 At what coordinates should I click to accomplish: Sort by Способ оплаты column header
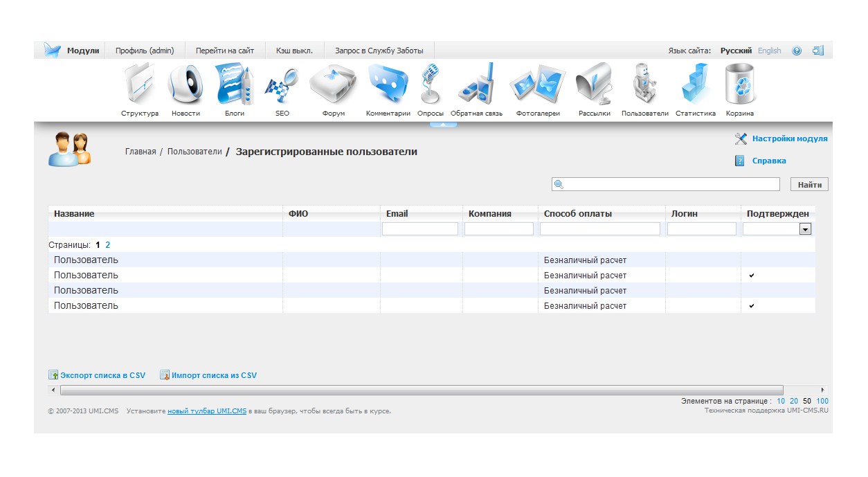coord(578,214)
